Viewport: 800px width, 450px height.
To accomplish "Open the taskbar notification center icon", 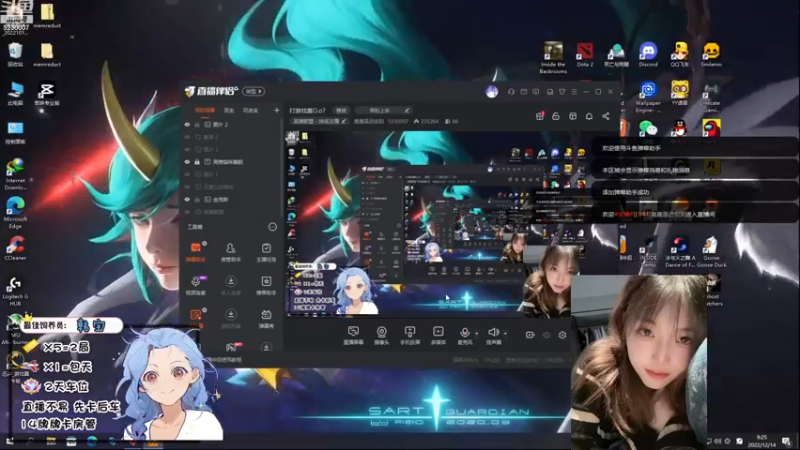I will (x=786, y=441).
